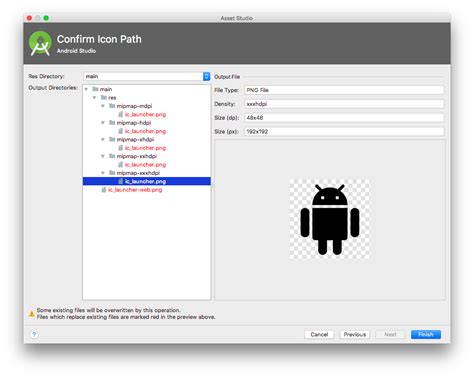Select the highlighted ic_launcher.png in mipmap-xxxhdpi
This screenshot has width=474, height=377.
pos(147,181)
